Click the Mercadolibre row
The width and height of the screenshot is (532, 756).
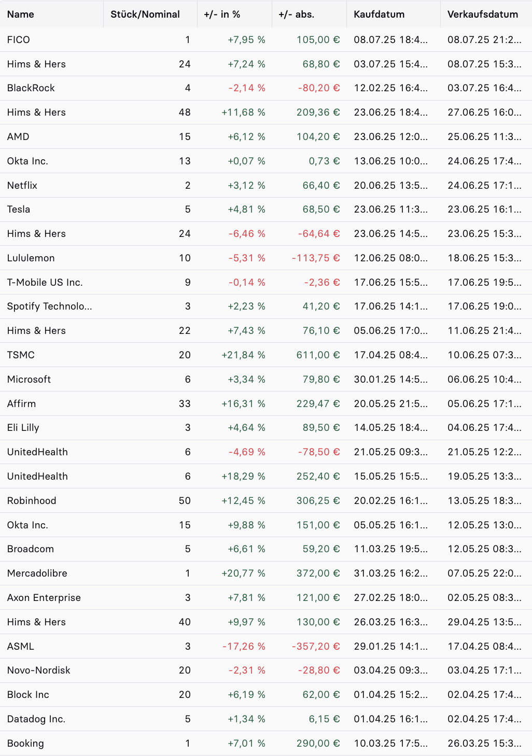pyautogui.click(x=266, y=573)
